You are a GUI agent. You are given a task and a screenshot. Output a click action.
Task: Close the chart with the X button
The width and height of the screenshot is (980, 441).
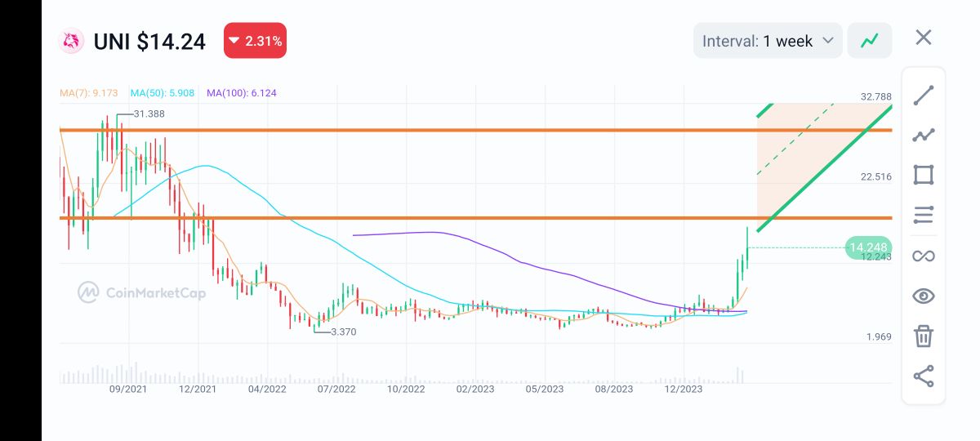click(x=923, y=38)
